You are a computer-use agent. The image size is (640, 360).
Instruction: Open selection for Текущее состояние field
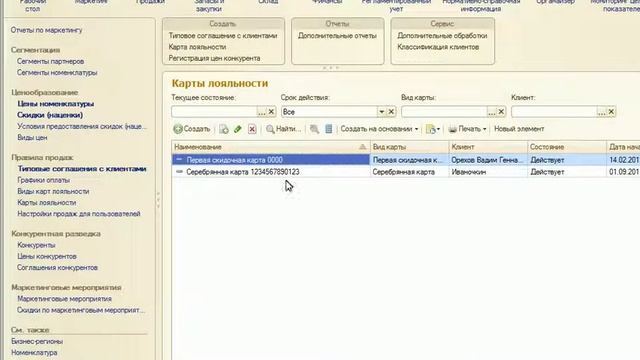tap(262, 111)
